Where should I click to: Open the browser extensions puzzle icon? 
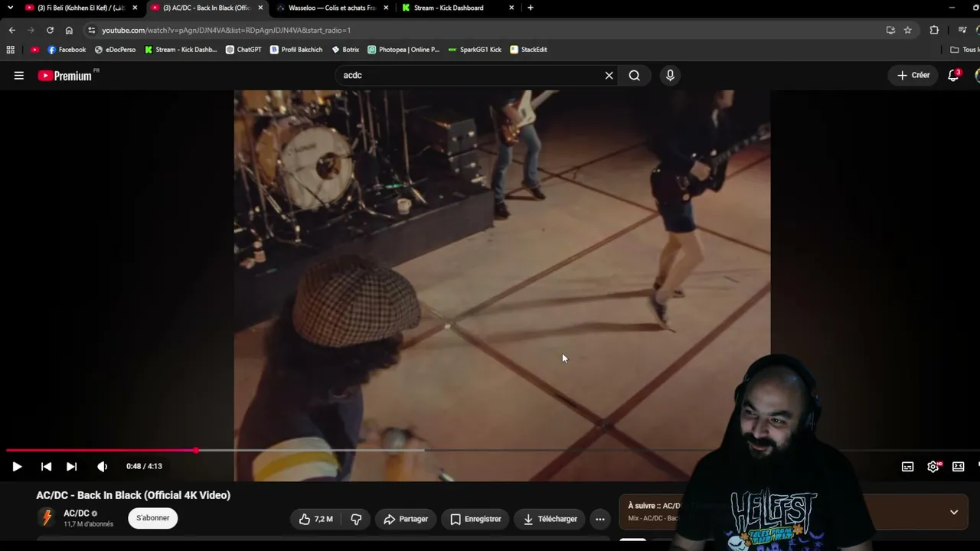tap(934, 30)
